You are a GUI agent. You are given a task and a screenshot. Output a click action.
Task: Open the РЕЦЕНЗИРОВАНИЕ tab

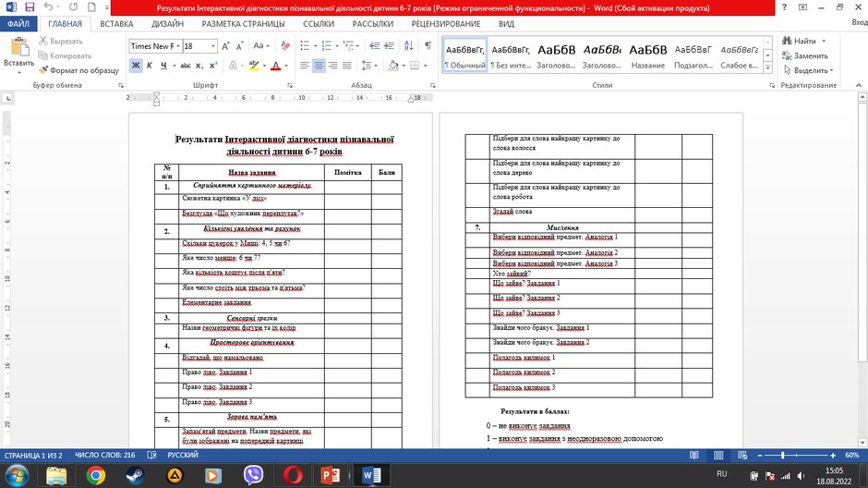point(446,24)
